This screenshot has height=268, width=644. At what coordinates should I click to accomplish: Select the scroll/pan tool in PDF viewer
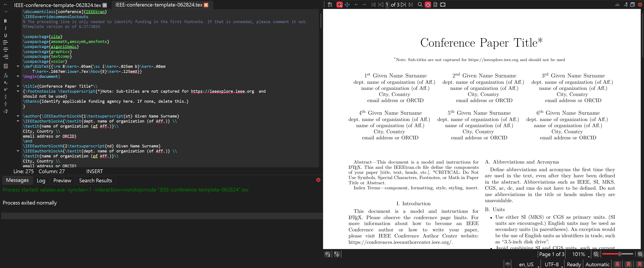coord(347,5)
